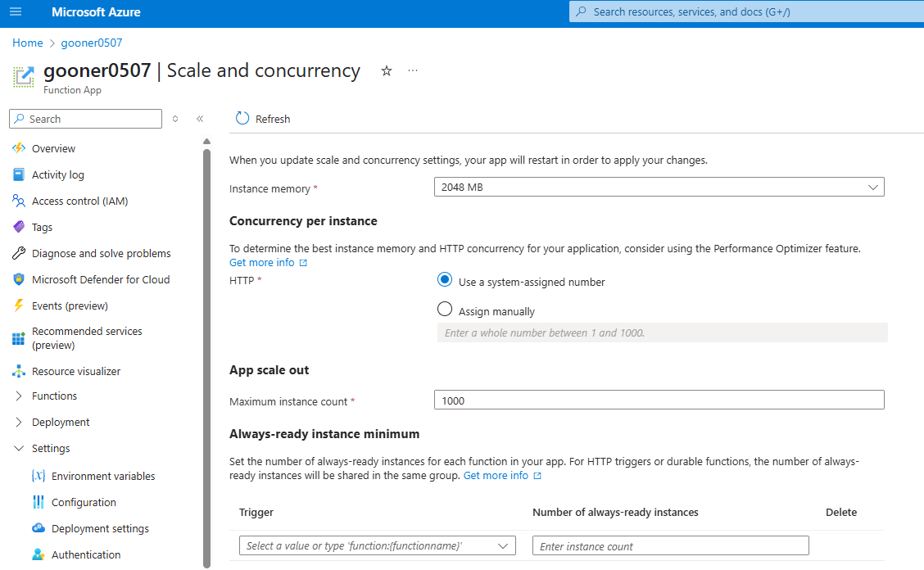Click the Delete column header

[x=841, y=512]
